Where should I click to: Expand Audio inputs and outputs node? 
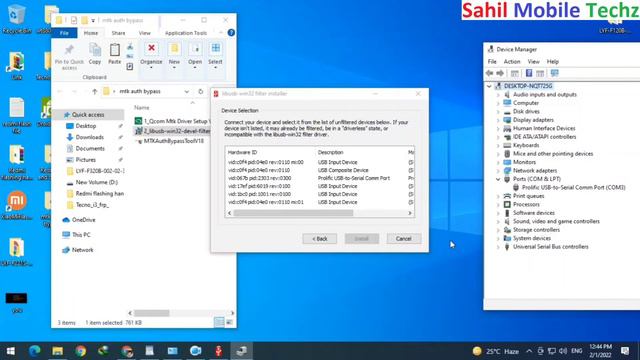click(x=498, y=95)
